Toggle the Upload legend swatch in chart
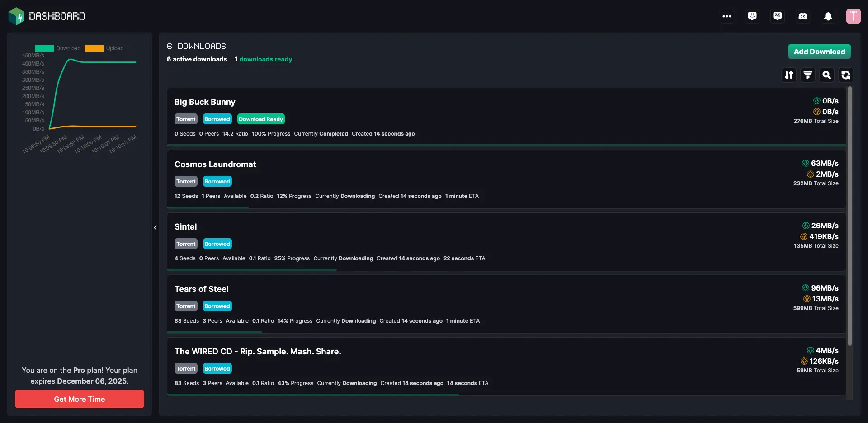The image size is (868, 423). 94,48
